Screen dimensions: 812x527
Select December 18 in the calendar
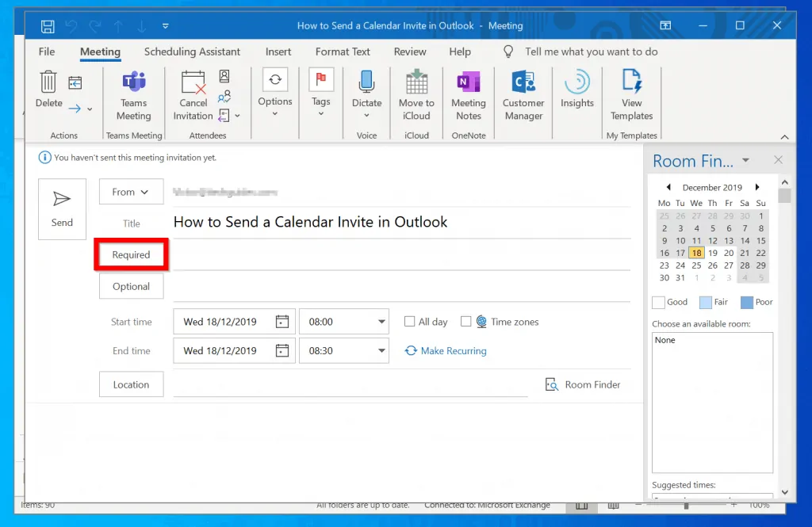[x=696, y=252]
